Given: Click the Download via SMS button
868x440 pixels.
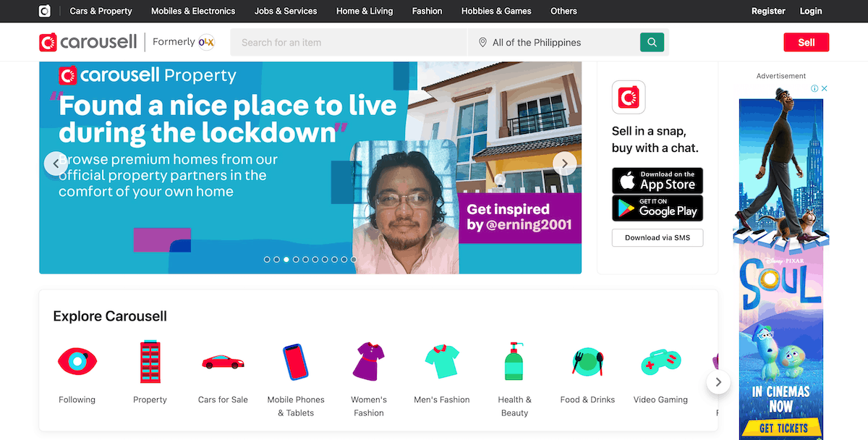Looking at the screenshot, I should (658, 237).
